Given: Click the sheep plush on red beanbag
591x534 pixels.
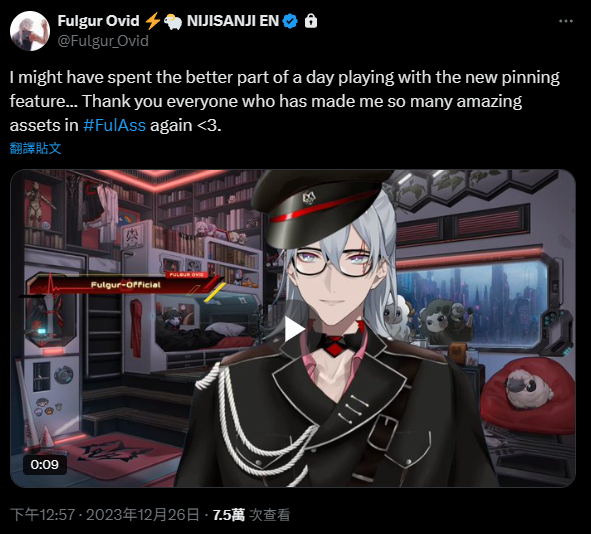Looking at the screenshot, I should pyautogui.click(x=529, y=389).
